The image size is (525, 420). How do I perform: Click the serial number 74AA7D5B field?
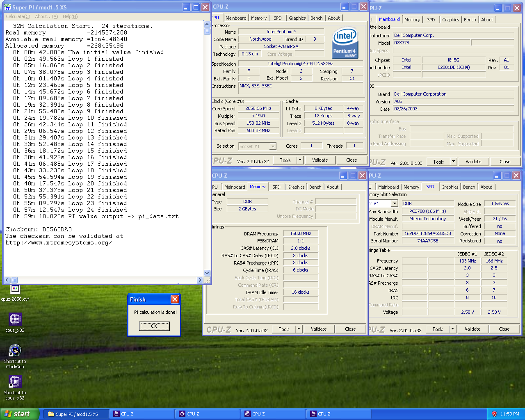(428, 241)
